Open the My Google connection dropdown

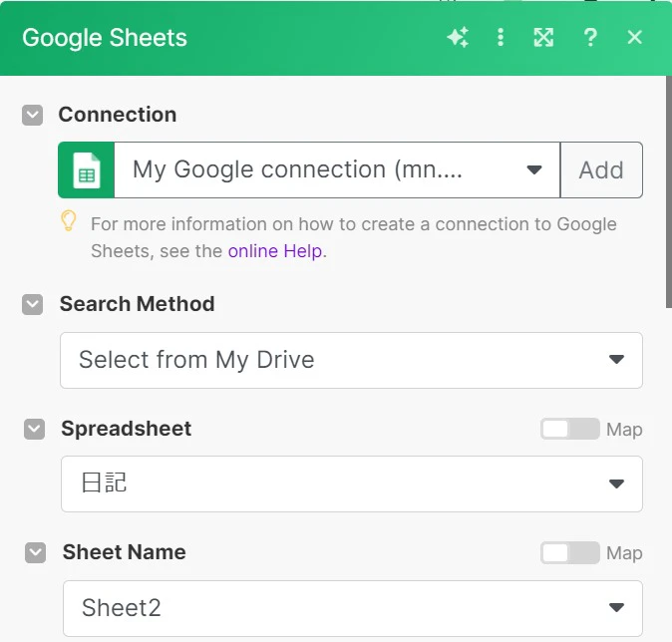click(337, 170)
